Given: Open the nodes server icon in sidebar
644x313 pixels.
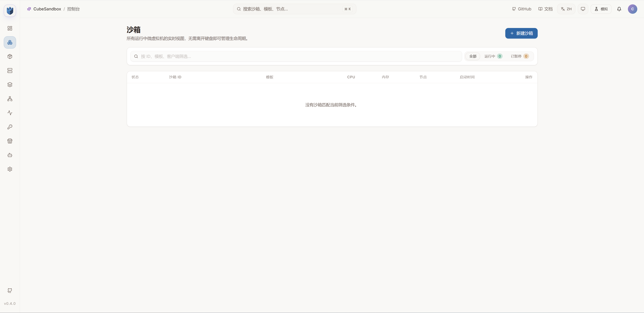Looking at the screenshot, I should pyautogui.click(x=10, y=71).
